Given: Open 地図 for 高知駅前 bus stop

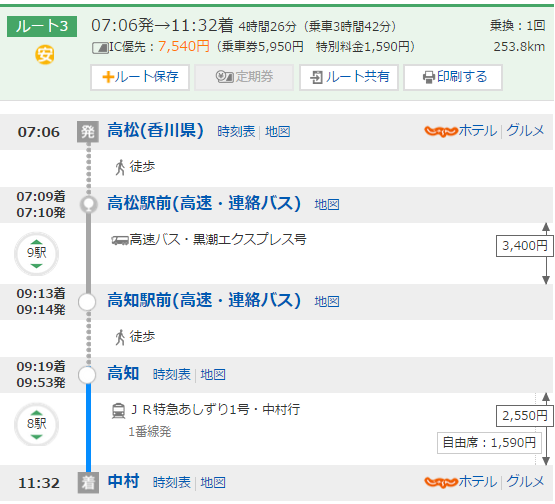Looking at the screenshot, I should [327, 302].
